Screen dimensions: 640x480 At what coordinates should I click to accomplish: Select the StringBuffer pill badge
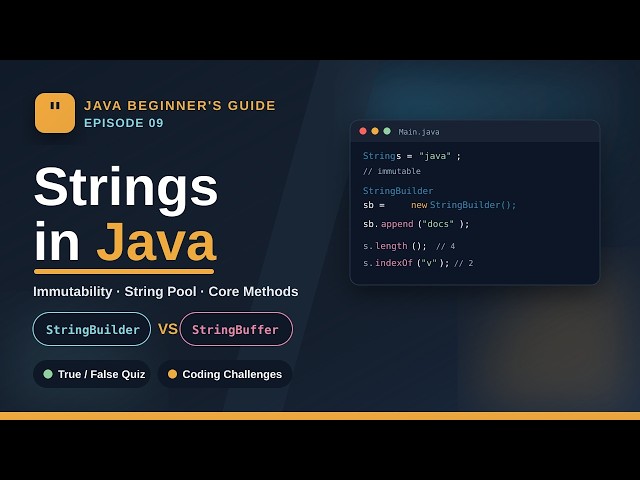pyautogui.click(x=236, y=329)
